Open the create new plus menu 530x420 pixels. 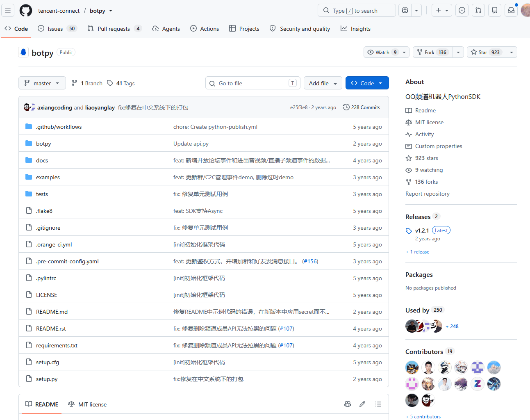click(x=442, y=10)
